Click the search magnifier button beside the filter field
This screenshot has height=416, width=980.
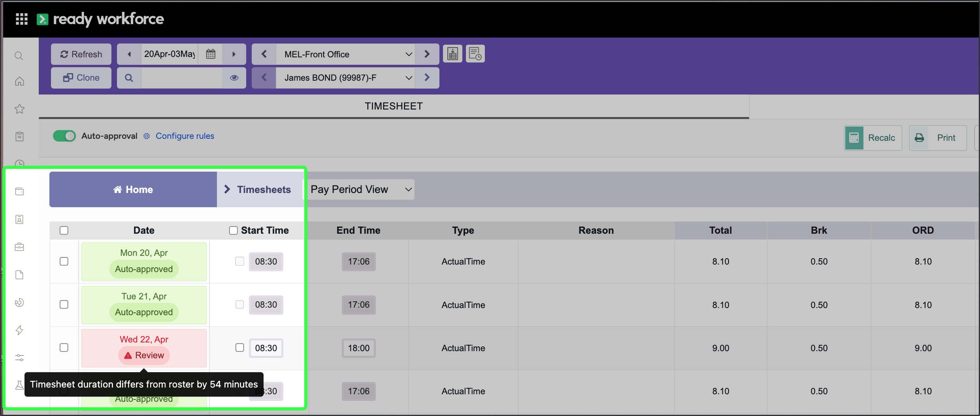pos(129,78)
